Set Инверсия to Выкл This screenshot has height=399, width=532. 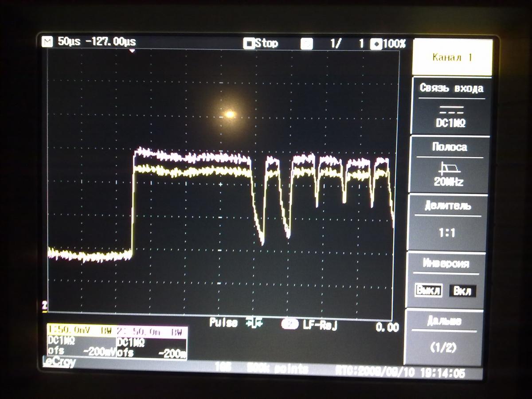pos(428,291)
